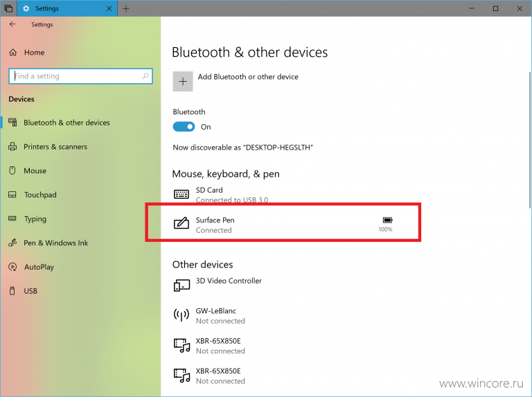Screen dimensions: 532x397
Task: Select the Surface Pen device name
Action: [x=215, y=220]
